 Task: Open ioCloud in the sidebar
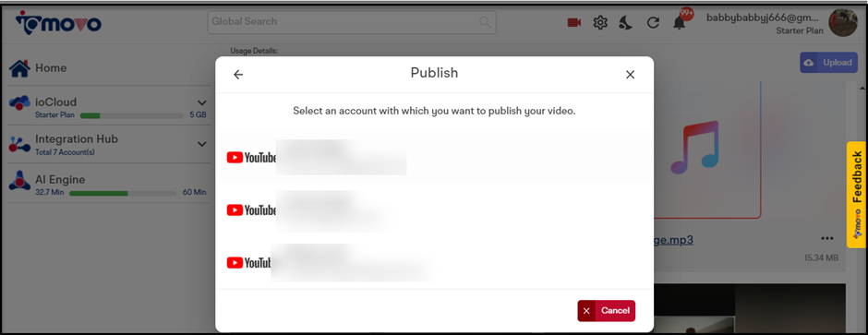pyautogui.click(x=56, y=102)
